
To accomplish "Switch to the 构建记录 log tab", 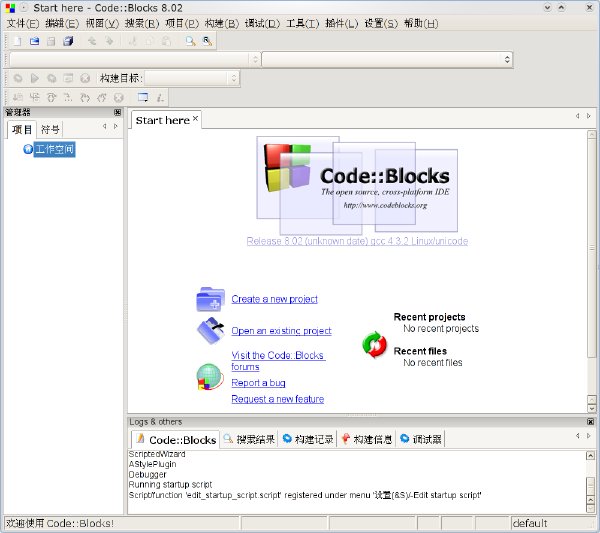I will click(x=308, y=439).
